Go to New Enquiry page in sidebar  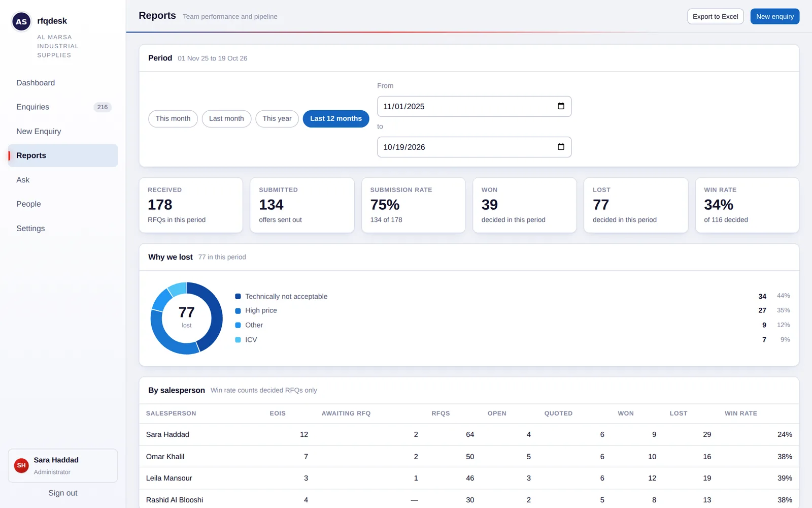click(63, 132)
